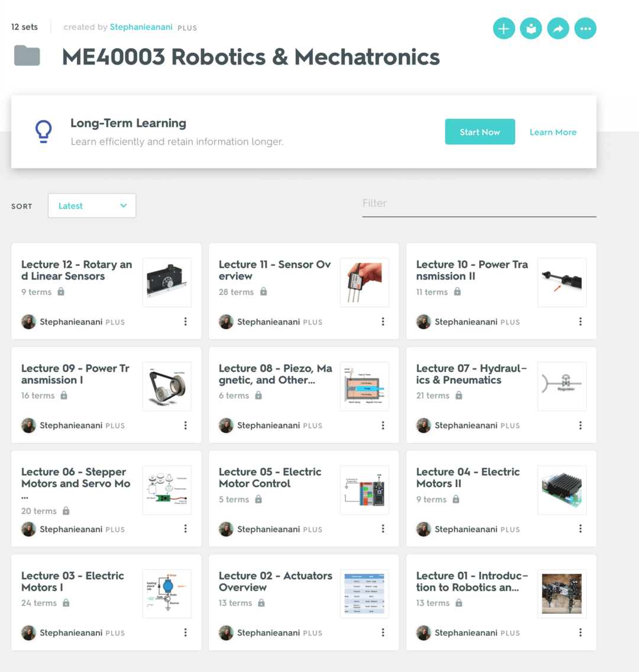
Task: Open the options menu on the Lecture 12 card
Action: (x=185, y=321)
